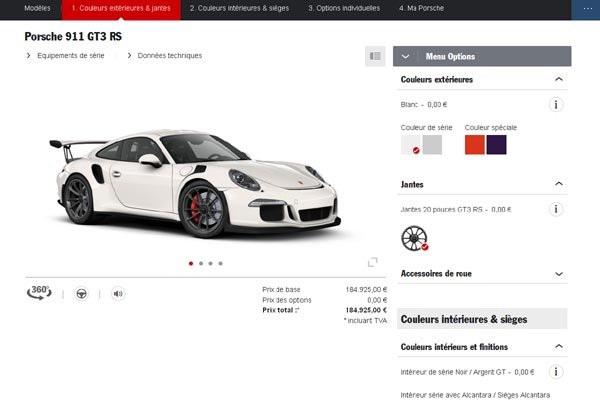Choose the silver grey exterior colour swatch
The width and height of the screenshot is (600, 400).
432,145
